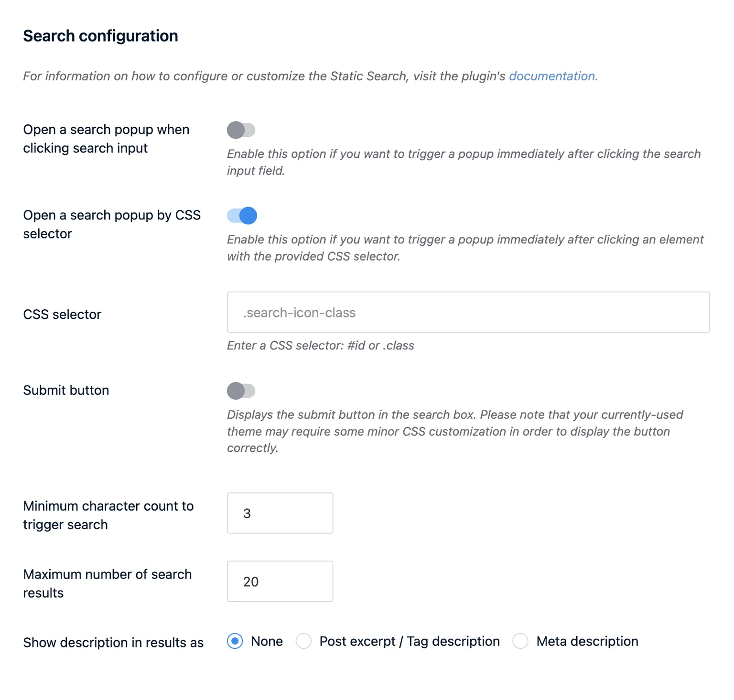Select the minimum character count field

click(280, 513)
